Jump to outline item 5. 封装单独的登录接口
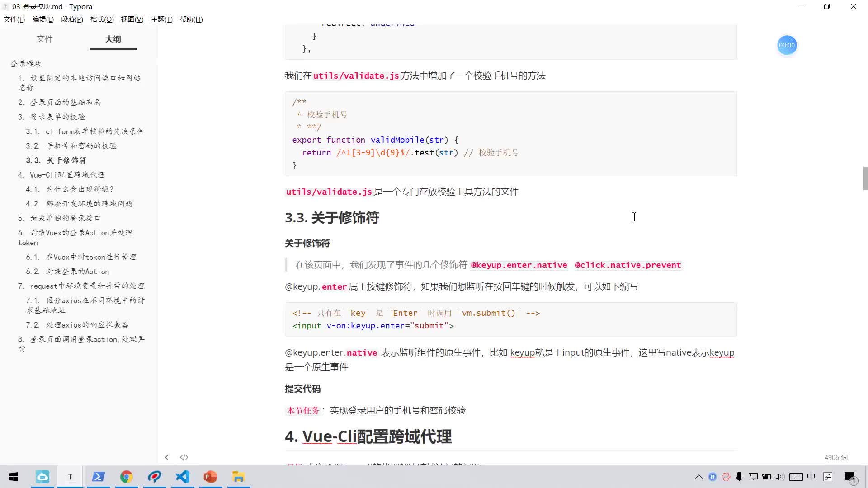This screenshot has width=868, height=488. 59,218
